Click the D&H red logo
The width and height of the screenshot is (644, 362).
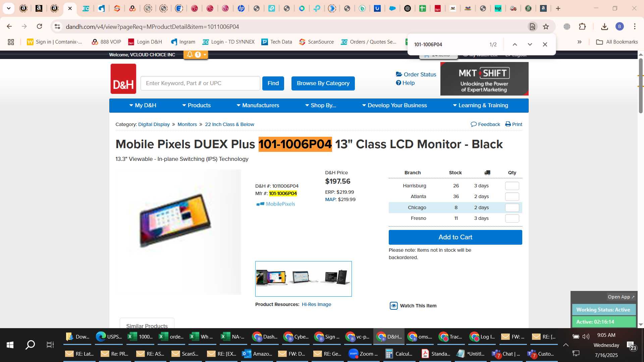tap(123, 79)
